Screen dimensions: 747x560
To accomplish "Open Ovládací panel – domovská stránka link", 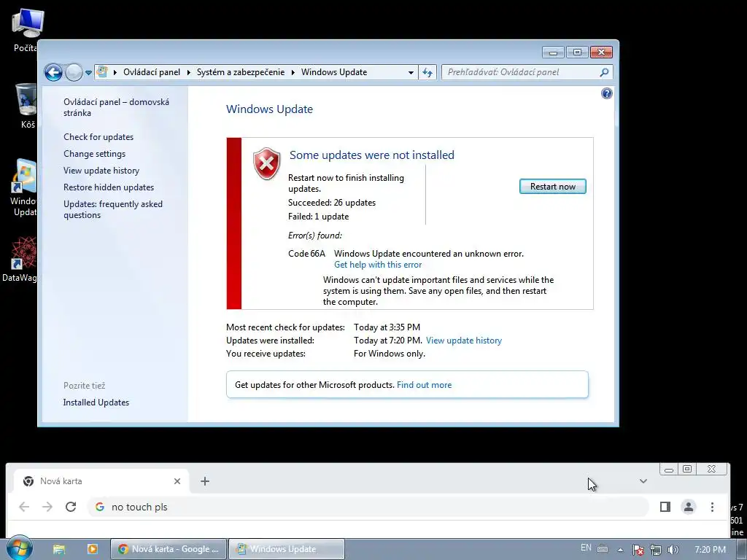I will [116, 107].
